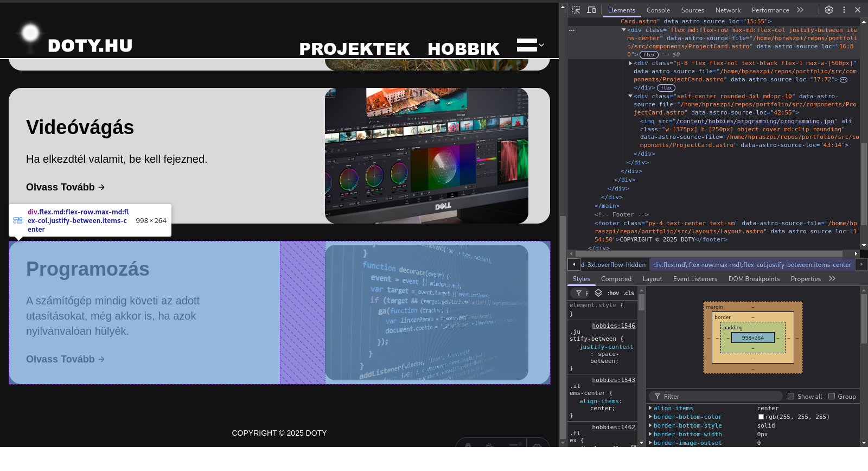868x471 pixels.
Task: Close the DevTools panel
Action: (858, 10)
